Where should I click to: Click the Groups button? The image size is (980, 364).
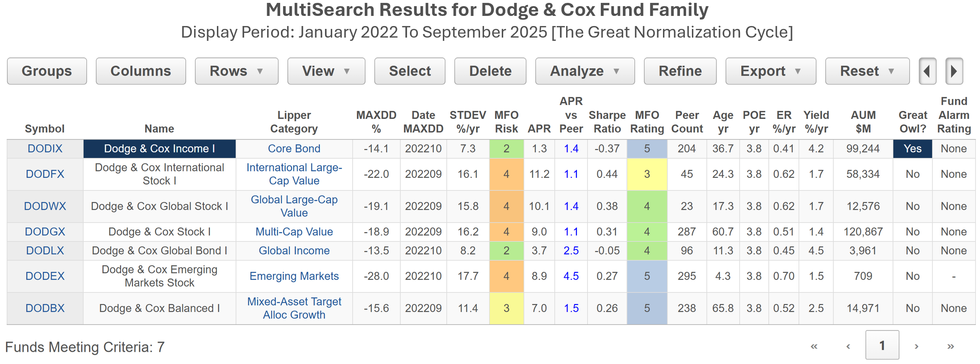coord(47,71)
